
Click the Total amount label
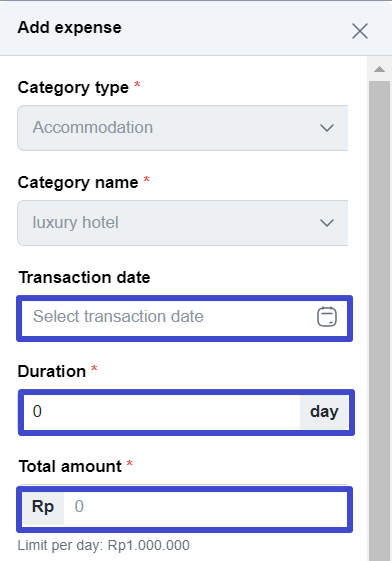coord(70,467)
